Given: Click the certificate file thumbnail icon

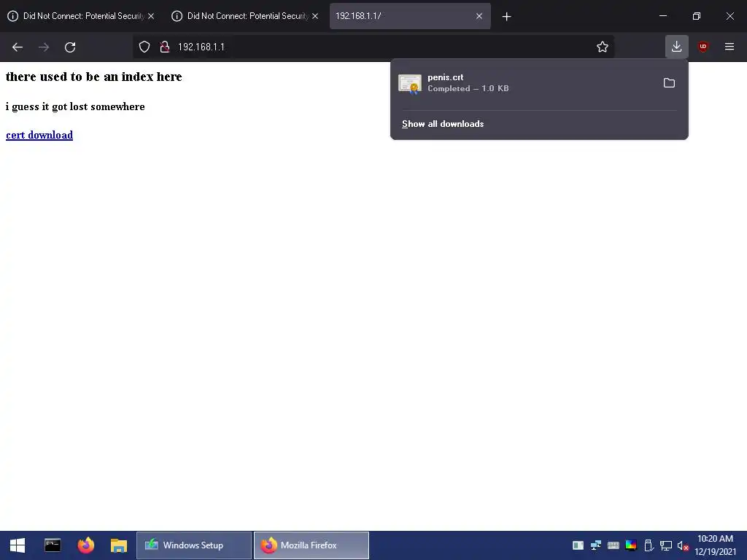Looking at the screenshot, I should pos(410,84).
